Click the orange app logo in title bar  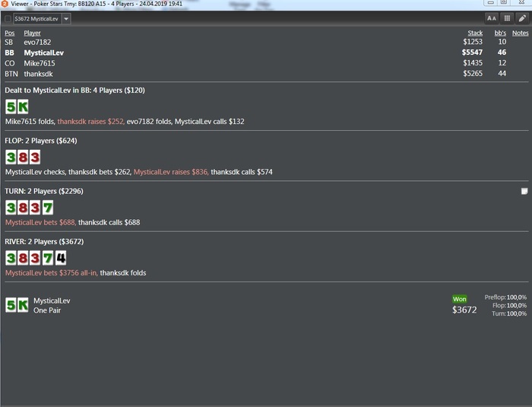[5, 4]
